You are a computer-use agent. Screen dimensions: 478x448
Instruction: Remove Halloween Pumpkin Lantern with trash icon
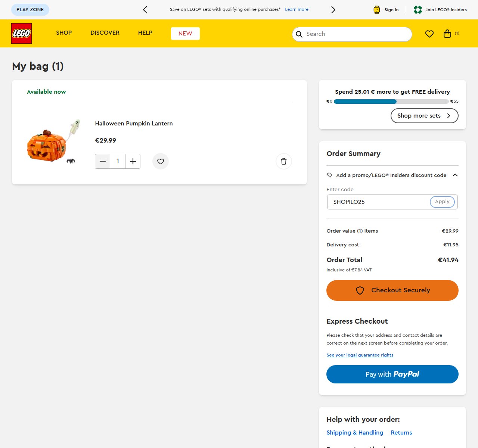coord(284,161)
